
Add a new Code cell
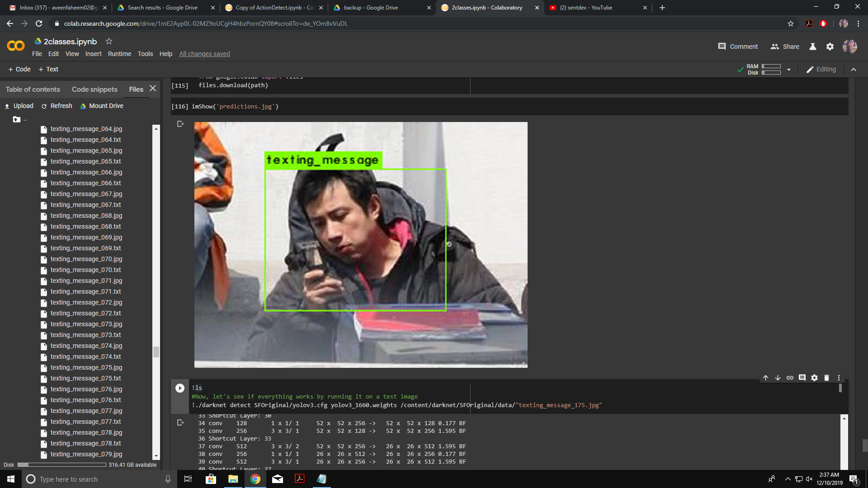point(19,69)
